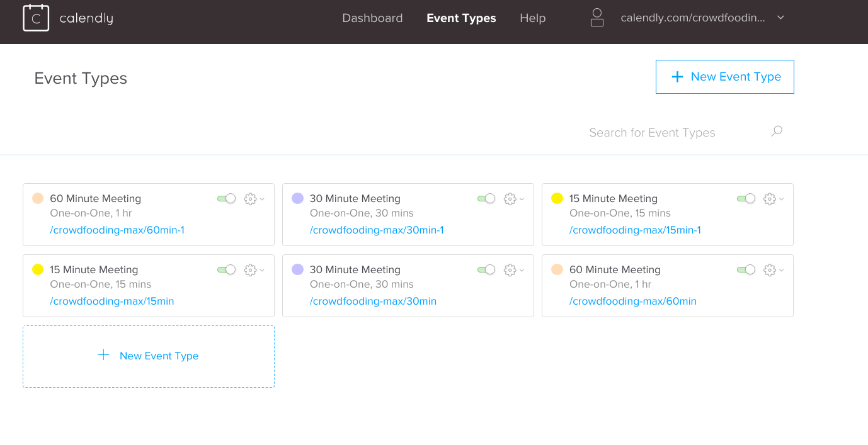Open gear settings for /crowdfooding-max/15min
The height and width of the screenshot is (445, 868).
[250, 270]
